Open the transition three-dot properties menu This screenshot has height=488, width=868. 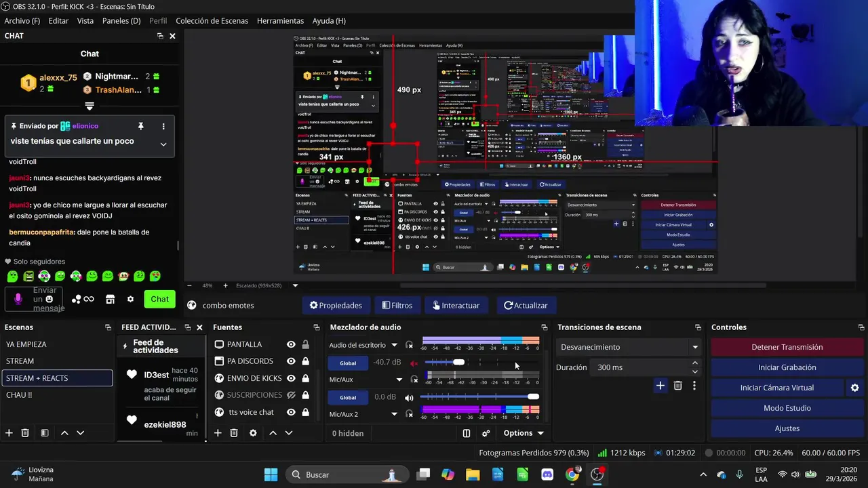pos(694,386)
